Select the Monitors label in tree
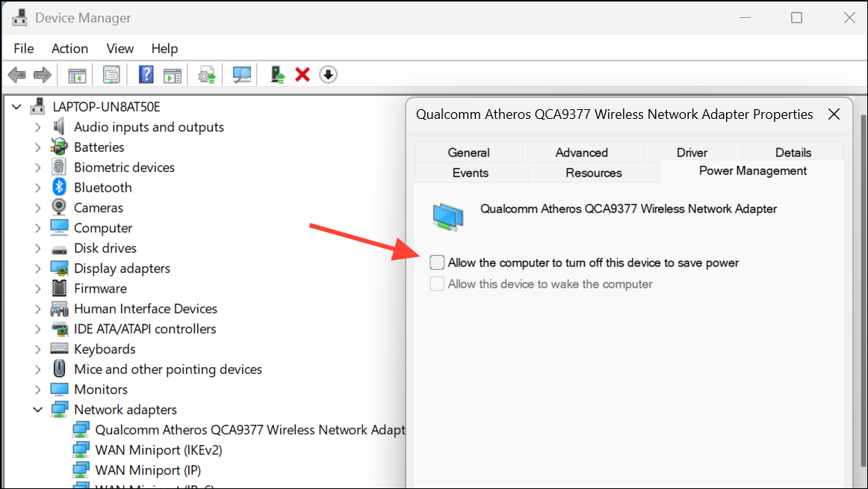This screenshot has width=868, height=489. [x=101, y=390]
